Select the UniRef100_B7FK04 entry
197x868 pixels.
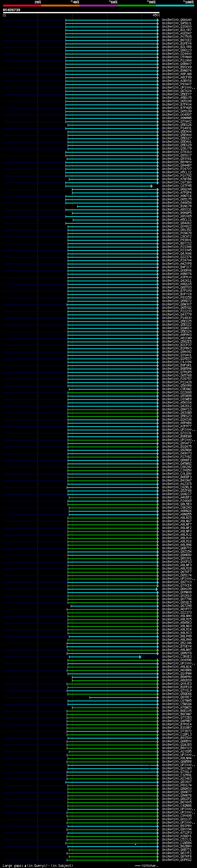[x=177, y=104]
